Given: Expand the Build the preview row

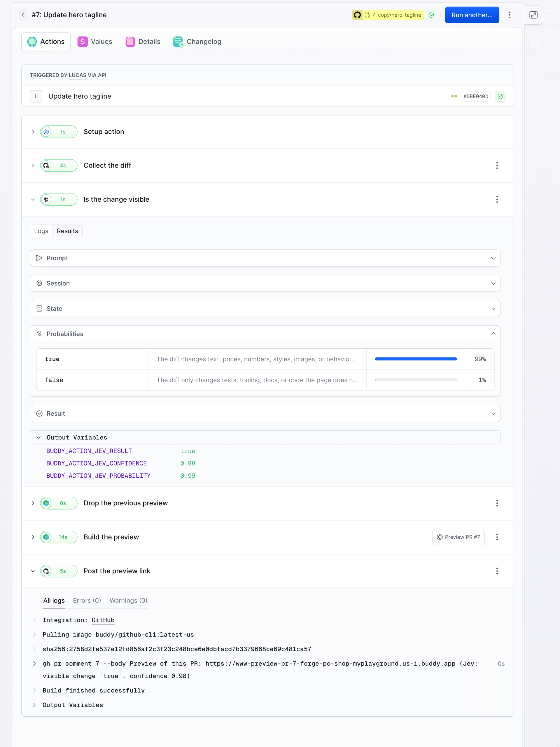Looking at the screenshot, I should [33, 537].
